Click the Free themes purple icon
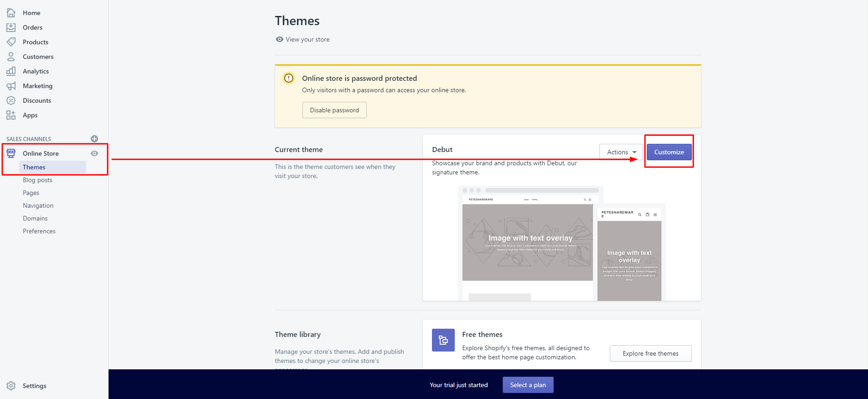 pos(443,340)
